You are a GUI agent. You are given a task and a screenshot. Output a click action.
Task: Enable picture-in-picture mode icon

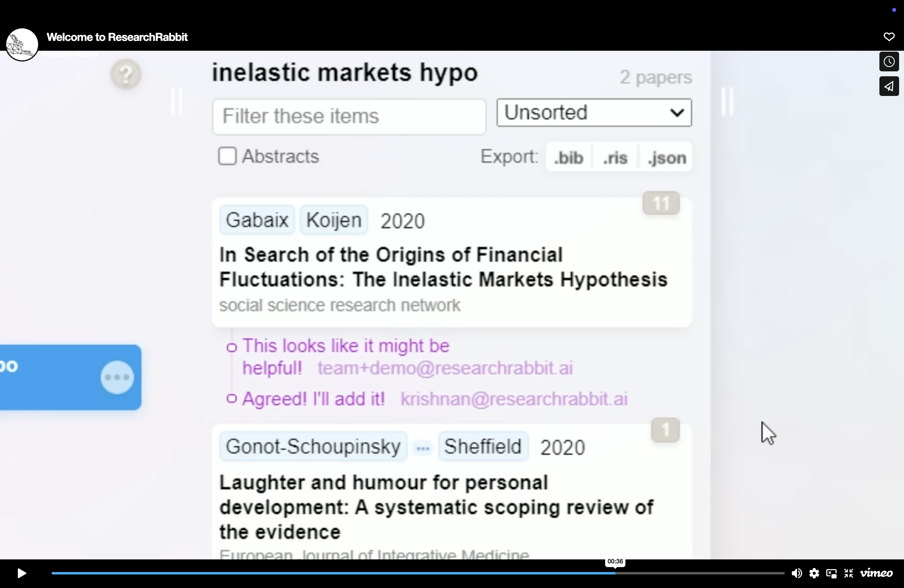pyautogui.click(x=831, y=574)
